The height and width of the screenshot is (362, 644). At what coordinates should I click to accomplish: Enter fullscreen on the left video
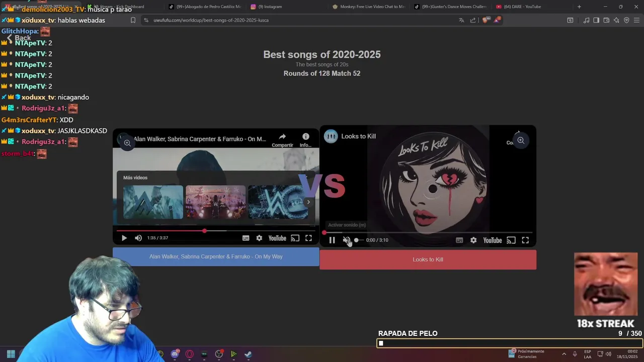309,238
